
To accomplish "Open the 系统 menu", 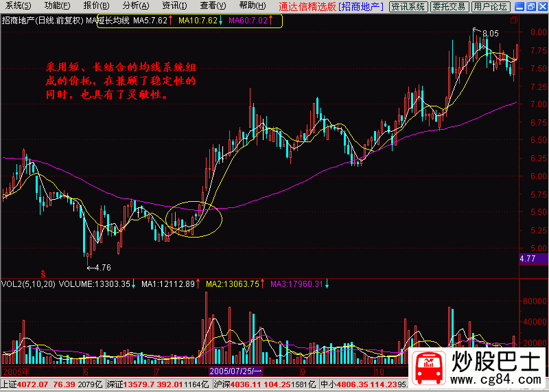I will pyautogui.click(x=17, y=5).
